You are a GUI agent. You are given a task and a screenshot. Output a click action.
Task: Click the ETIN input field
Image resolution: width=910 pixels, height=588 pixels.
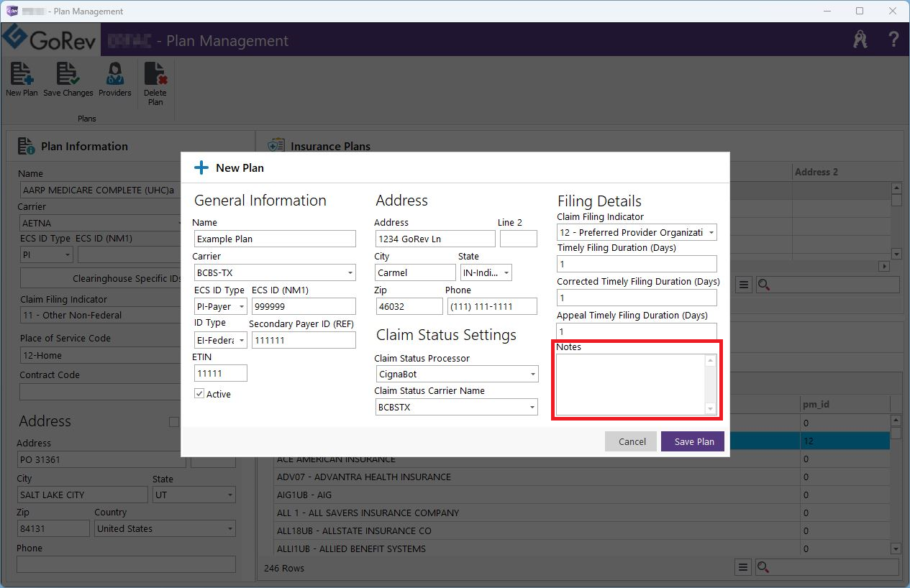(221, 373)
